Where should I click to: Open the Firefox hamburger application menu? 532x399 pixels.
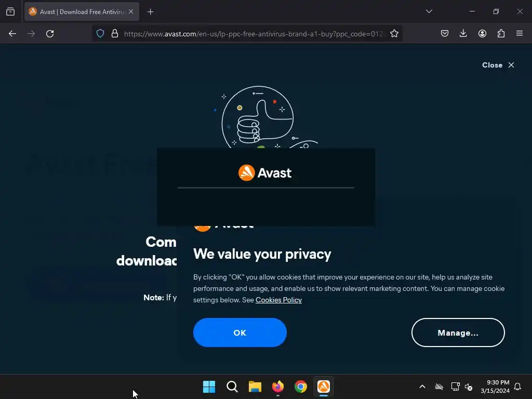coord(519,33)
